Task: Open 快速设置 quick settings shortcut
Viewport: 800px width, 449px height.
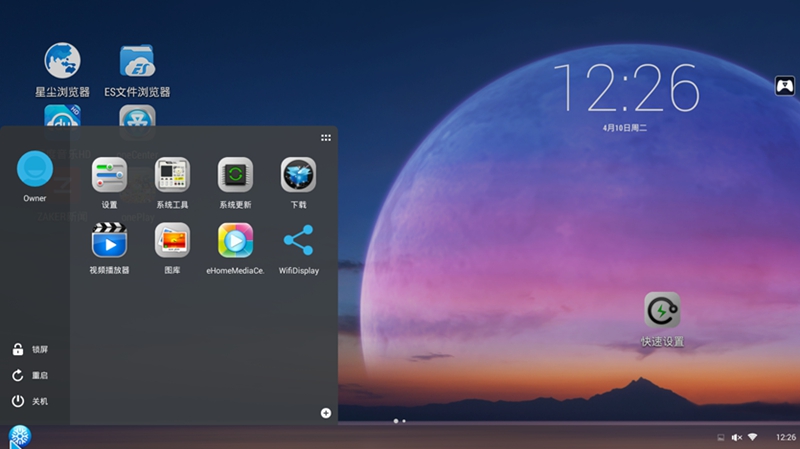Action: pyautogui.click(x=662, y=311)
